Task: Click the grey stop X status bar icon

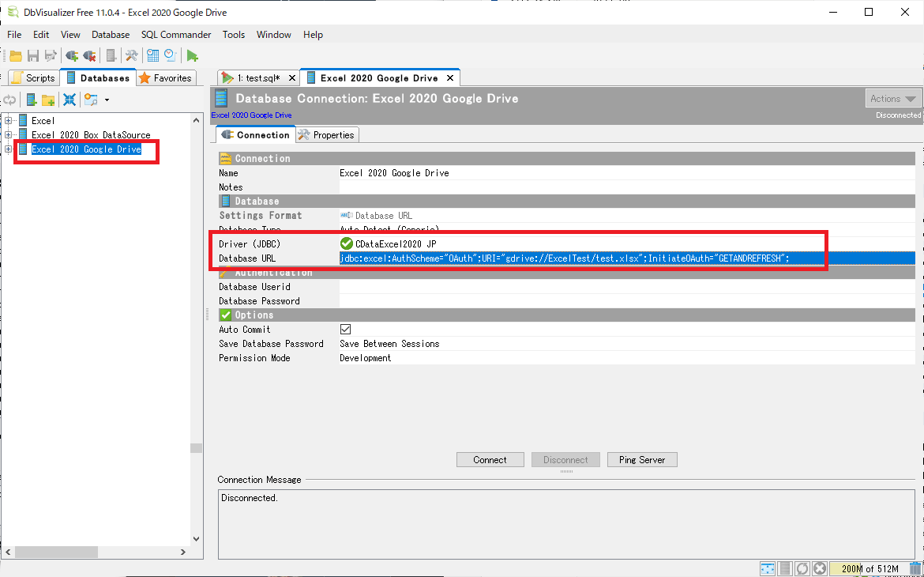Action: point(820,569)
